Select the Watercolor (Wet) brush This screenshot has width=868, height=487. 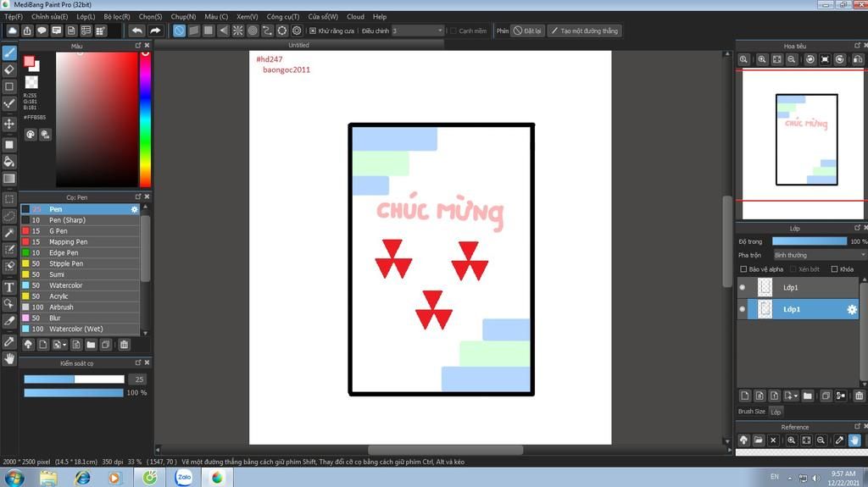pos(81,329)
